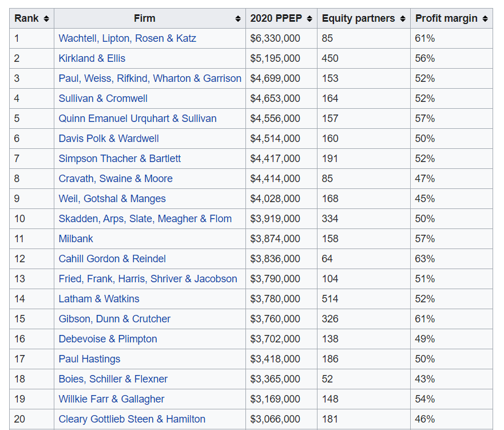Click Equity partners sort arrows icon
The height and width of the screenshot is (430, 504).
pyautogui.click(x=403, y=19)
